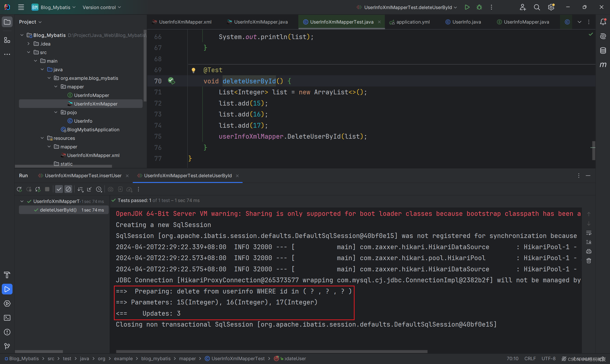Open Version control dropdown
610x364 pixels.
[x=102, y=7]
